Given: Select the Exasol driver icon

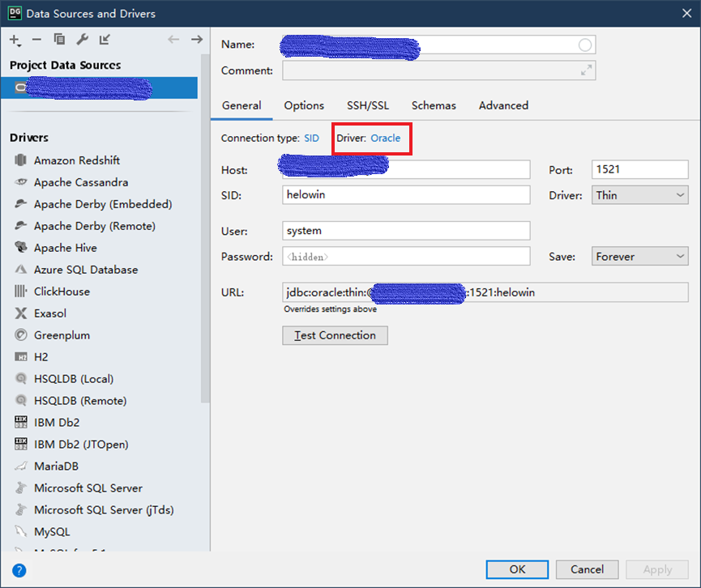Looking at the screenshot, I should tap(20, 313).
